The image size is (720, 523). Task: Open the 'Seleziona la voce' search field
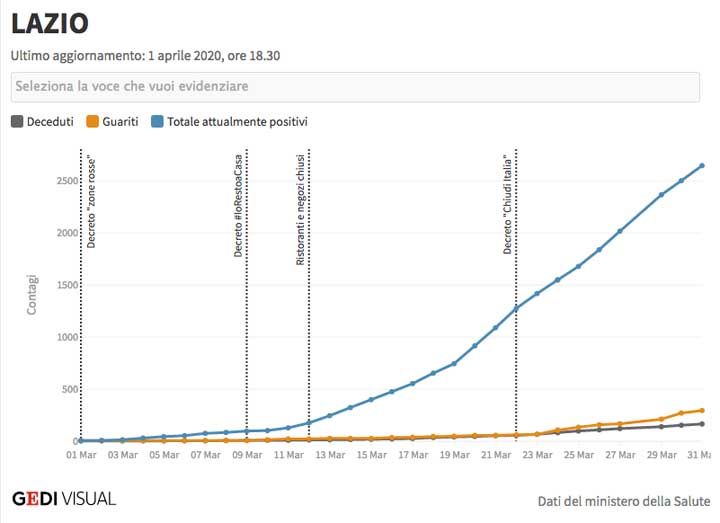[x=355, y=87]
